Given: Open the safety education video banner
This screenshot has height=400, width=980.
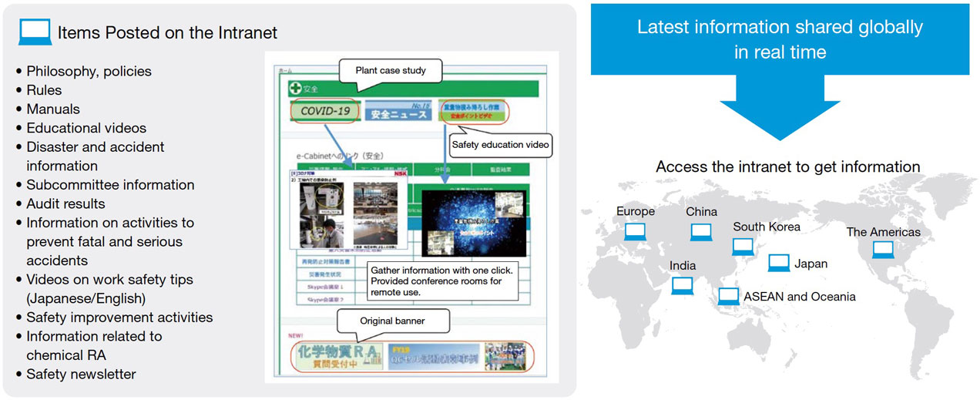Looking at the screenshot, I should (475, 112).
